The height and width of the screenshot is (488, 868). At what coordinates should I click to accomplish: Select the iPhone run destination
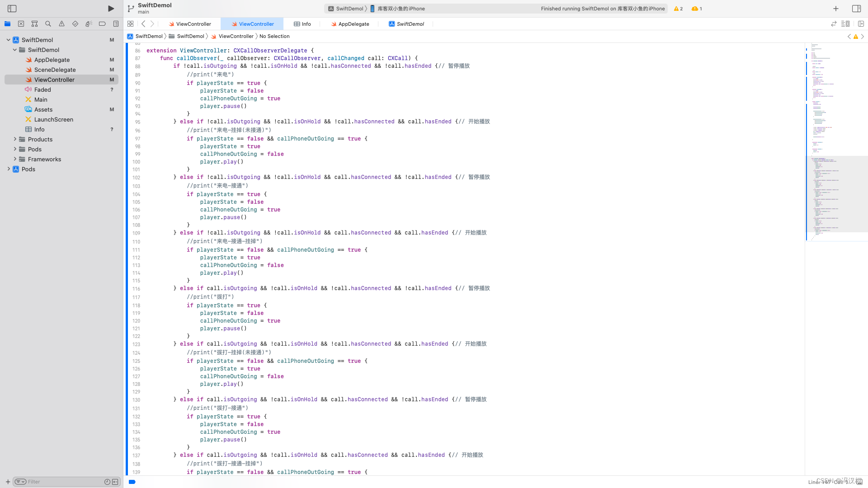(x=397, y=9)
